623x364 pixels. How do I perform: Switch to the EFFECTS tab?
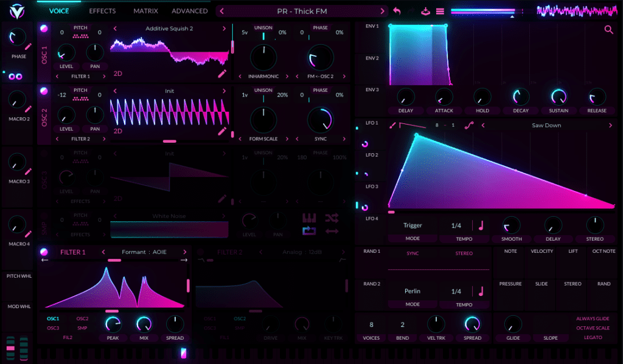(x=102, y=11)
